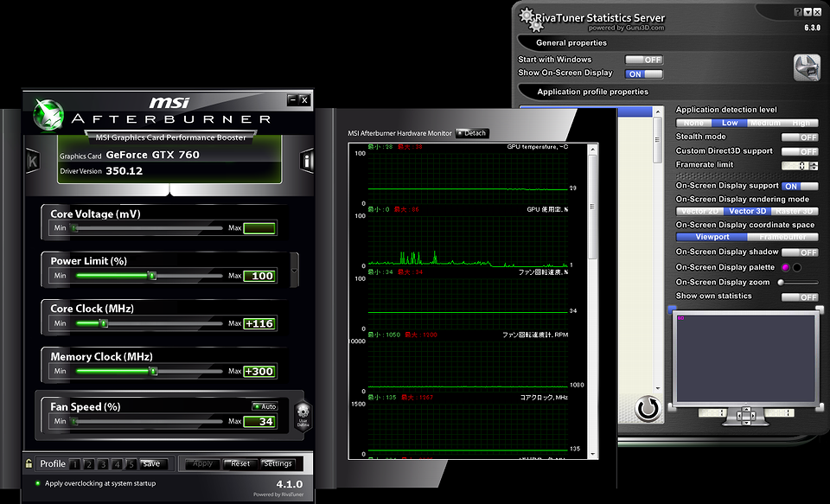The image size is (830, 504).
Task: Click the Core Voltage value box
Action: point(259,228)
